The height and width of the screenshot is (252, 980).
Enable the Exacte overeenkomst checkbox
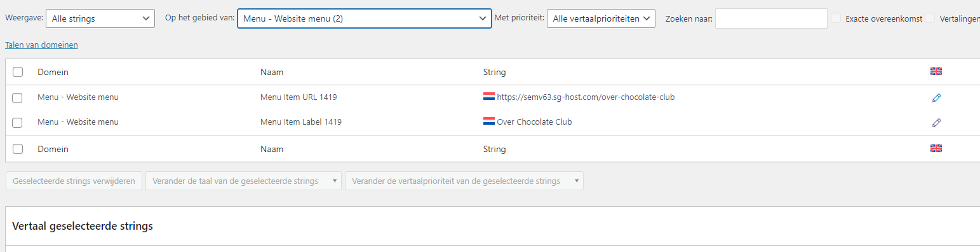837,18
